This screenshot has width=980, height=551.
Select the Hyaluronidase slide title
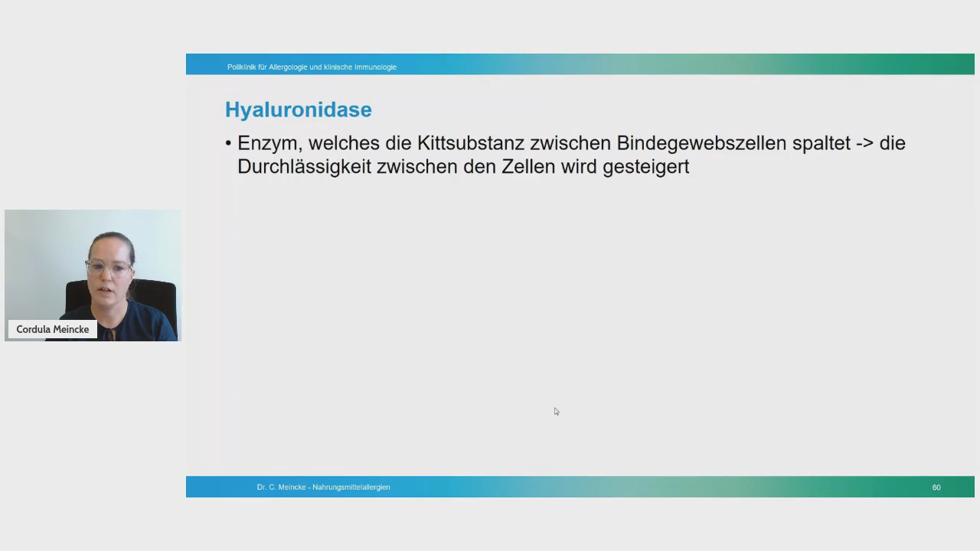pos(298,109)
